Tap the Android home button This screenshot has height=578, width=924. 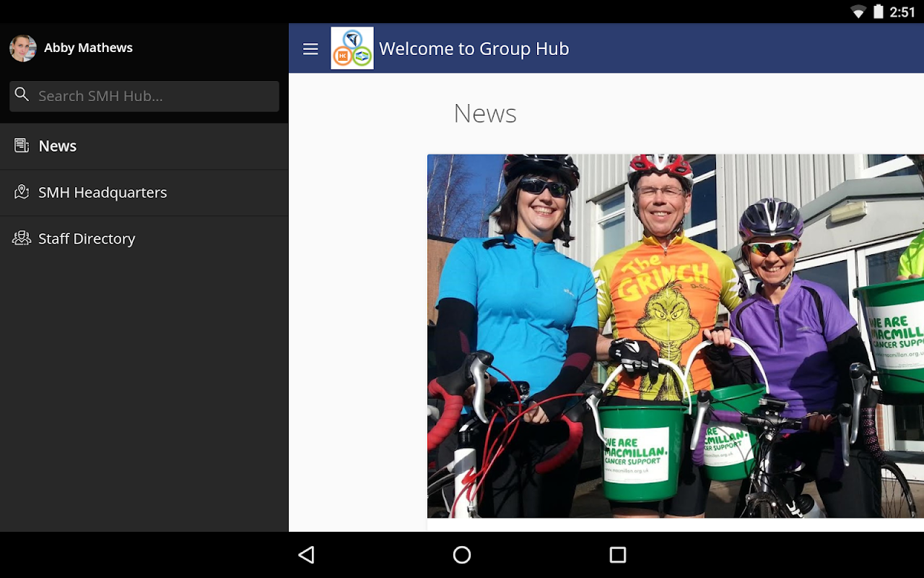pos(462,555)
